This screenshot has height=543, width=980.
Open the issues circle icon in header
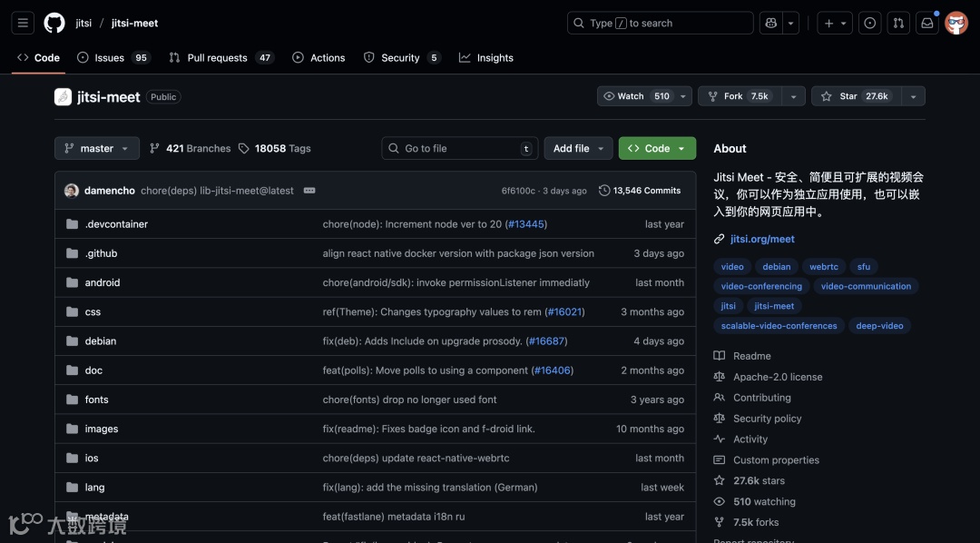pos(869,23)
